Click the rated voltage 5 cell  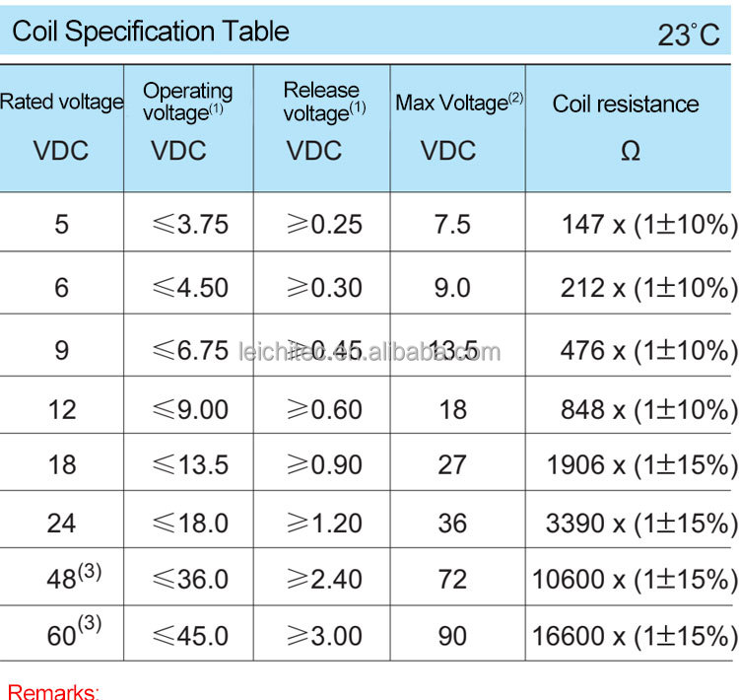62,225
